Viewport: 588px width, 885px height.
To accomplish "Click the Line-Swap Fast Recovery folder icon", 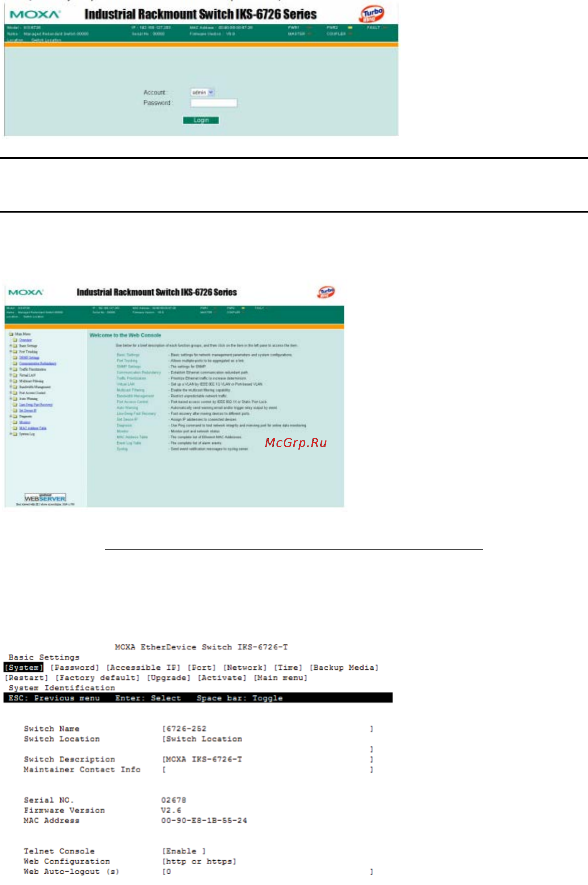I will coord(15,405).
